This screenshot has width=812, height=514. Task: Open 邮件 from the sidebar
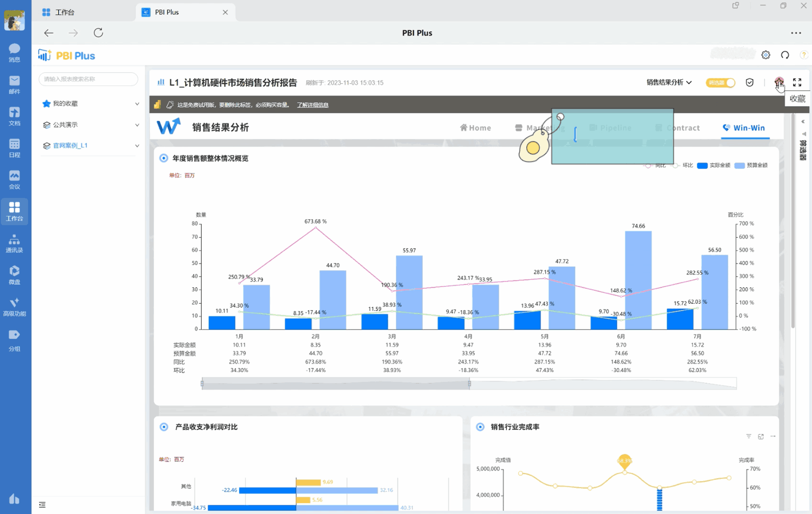tap(14, 84)
